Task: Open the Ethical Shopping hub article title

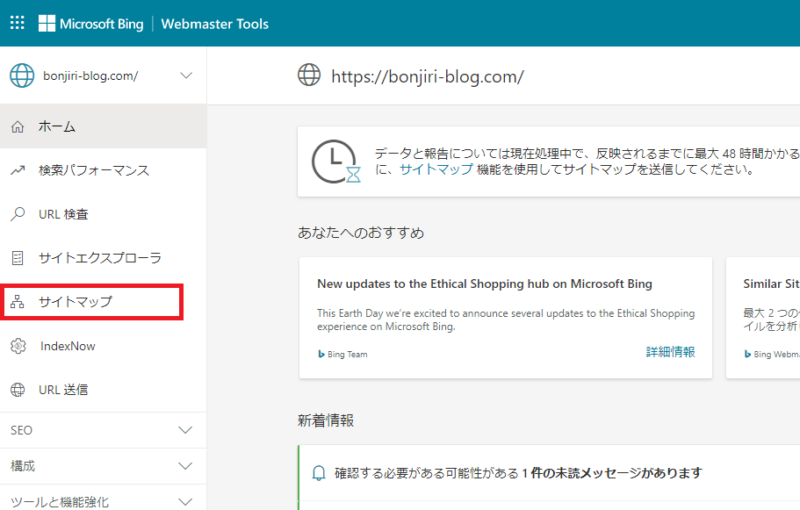Action: (485, 284)
